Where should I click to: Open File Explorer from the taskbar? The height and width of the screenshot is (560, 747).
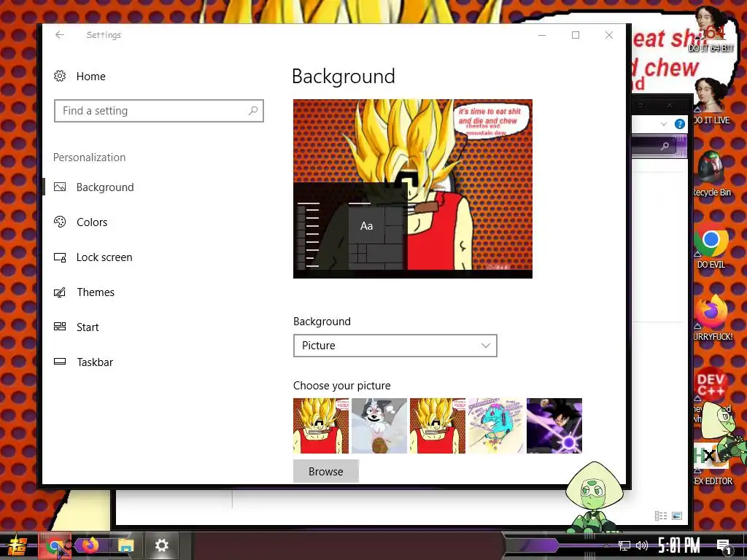[x=125, y=545]
